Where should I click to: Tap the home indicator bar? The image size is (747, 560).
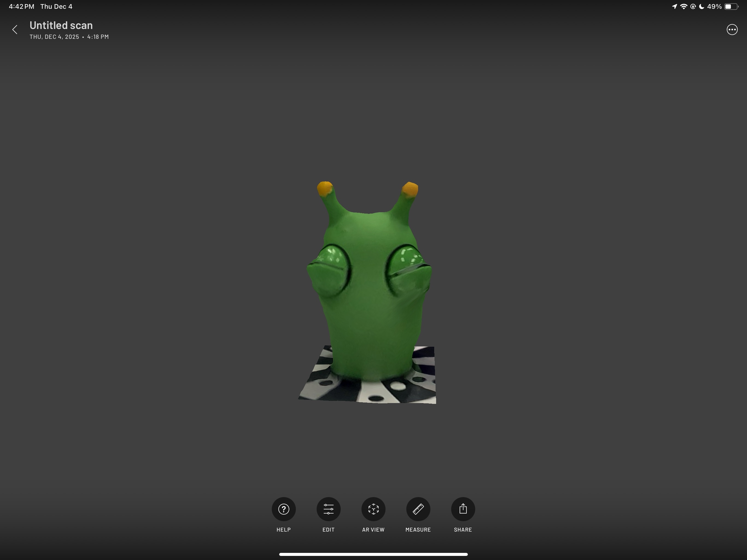(x=373, y=554)
